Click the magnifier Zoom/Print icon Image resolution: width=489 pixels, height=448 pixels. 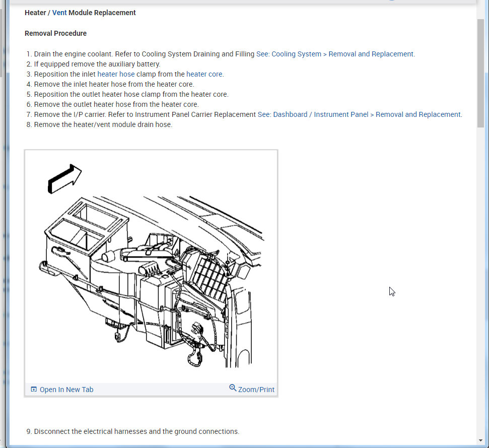click(x=233, y=388)
